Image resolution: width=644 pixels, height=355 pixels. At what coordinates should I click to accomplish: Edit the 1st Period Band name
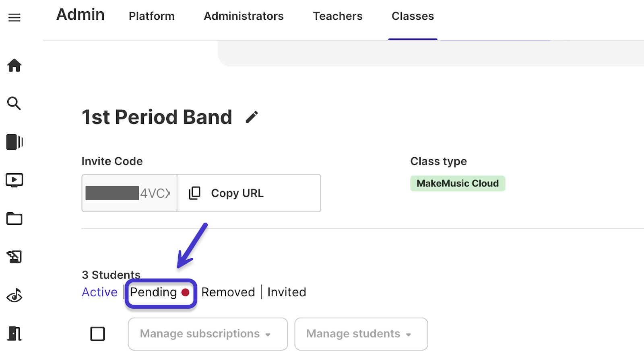[252, 117]
